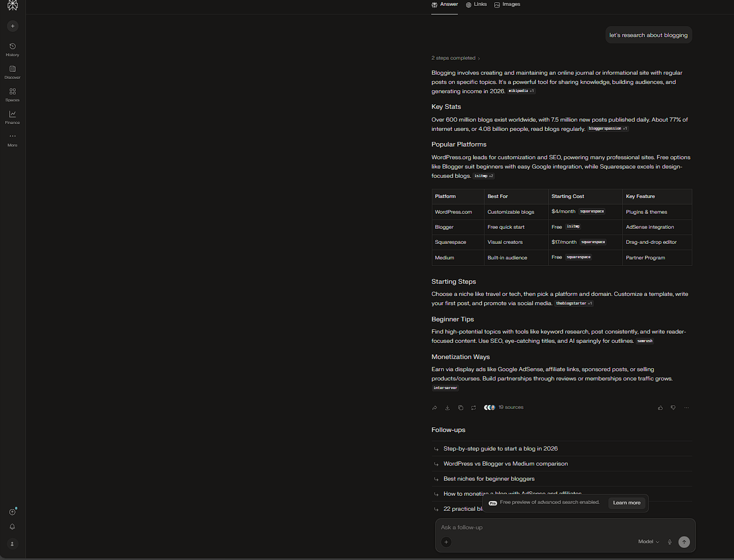Screen dimensions: 734x560
Task: Copy the answer with the copy icon
Action: pos(461,408)
